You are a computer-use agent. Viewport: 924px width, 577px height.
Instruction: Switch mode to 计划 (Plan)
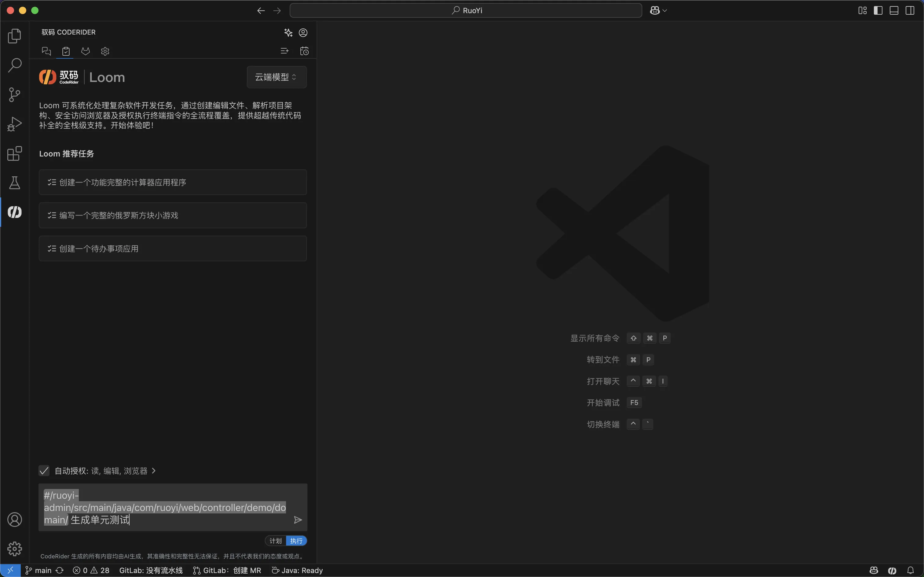275,541
